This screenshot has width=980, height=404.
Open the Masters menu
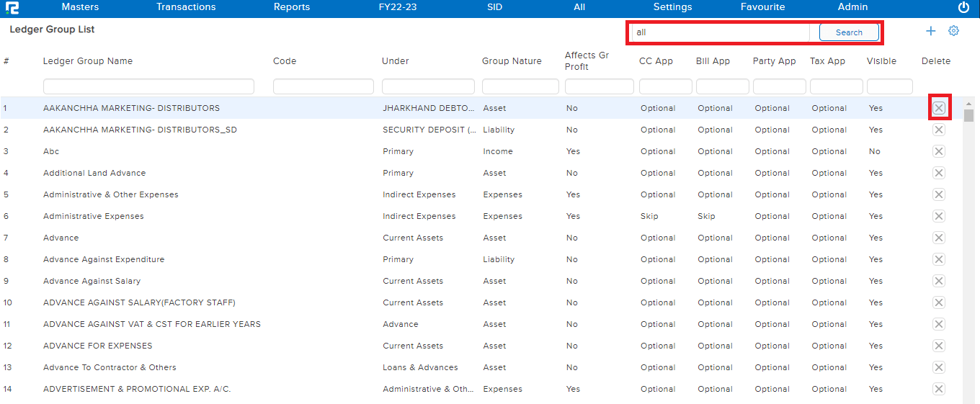[x=80, y=7]
